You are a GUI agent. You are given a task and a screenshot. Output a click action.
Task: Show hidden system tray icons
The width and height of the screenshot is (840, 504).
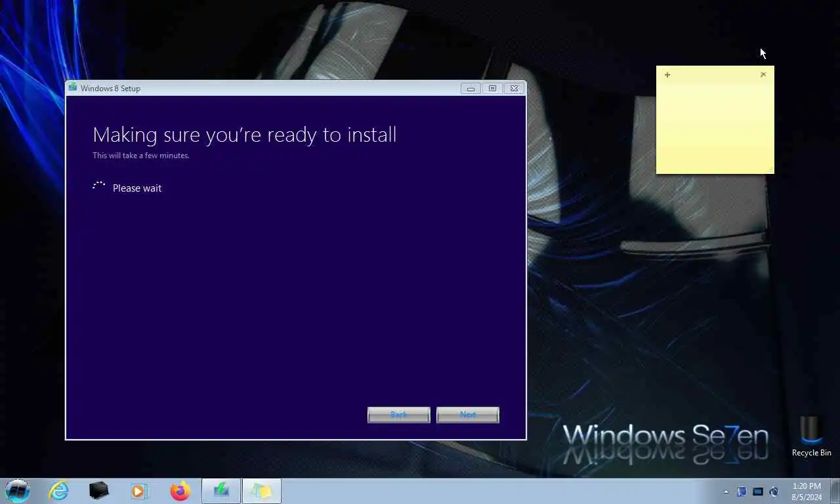coord(726,492)
